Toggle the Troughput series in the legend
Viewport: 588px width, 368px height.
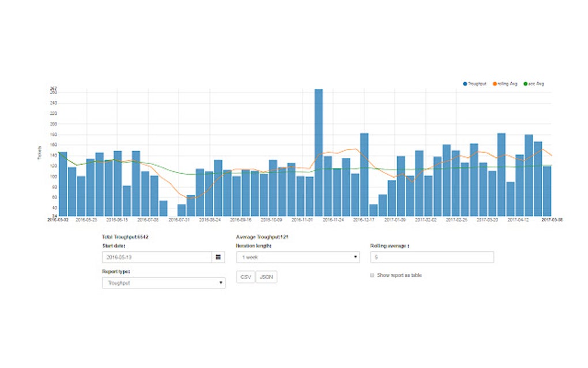(x=475, y=84)
